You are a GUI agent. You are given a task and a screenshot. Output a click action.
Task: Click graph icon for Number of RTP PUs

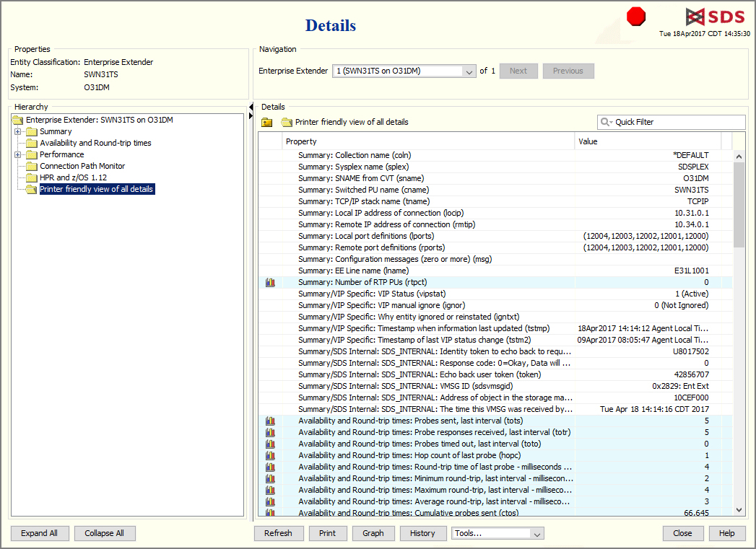(x=270, y=282)
